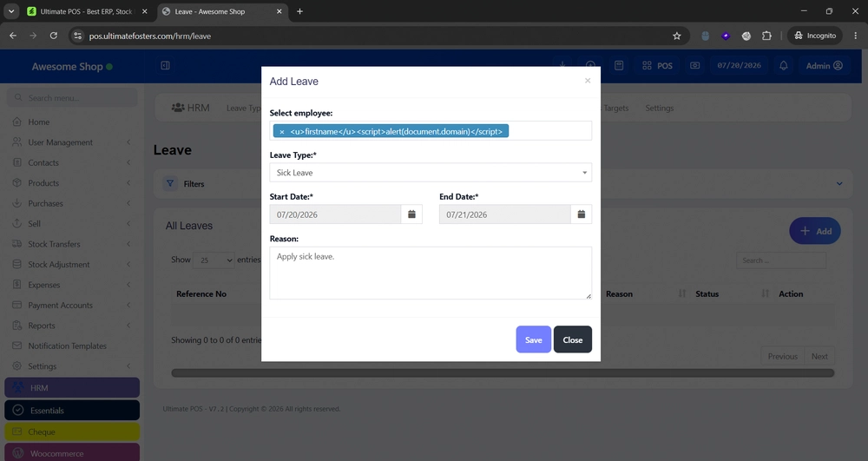Click the horizontal table scrollbar
This screenshot has height=461, width=868.
(503, 373)
